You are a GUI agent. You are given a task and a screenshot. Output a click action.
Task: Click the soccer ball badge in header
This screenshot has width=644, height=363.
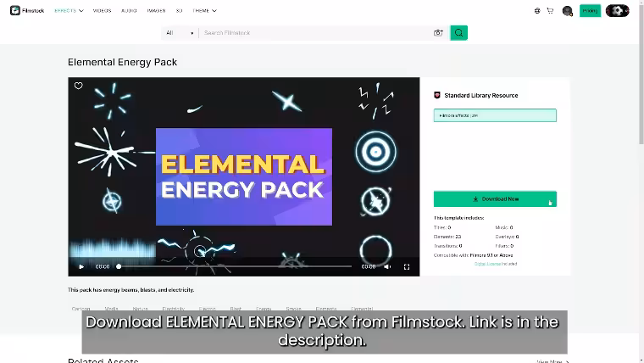pyautogui.click(x=617, y=11)
